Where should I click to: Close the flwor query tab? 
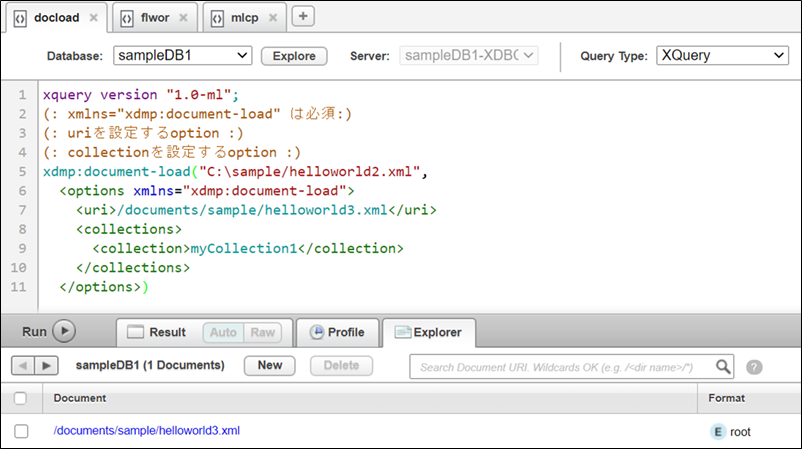(x=183, y=18)
